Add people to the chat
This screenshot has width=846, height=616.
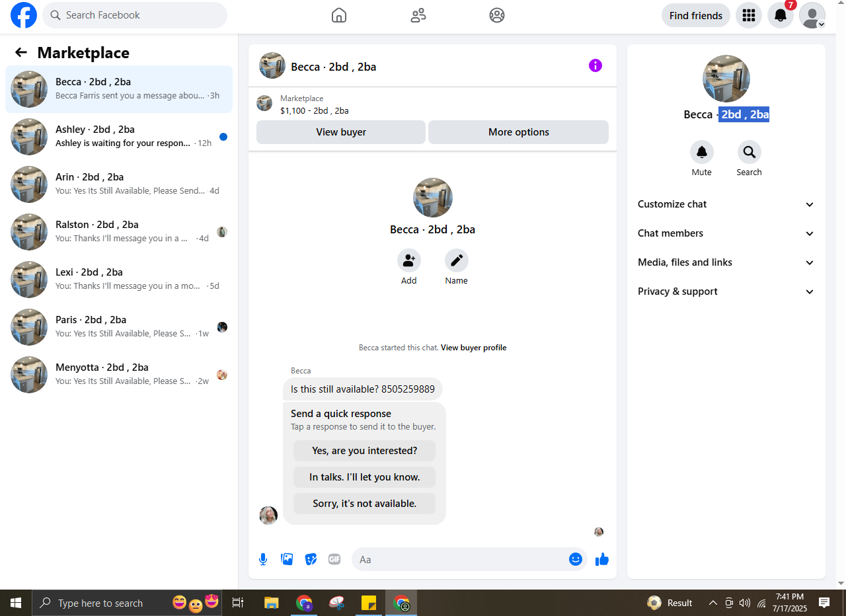(x=409, y=260)
